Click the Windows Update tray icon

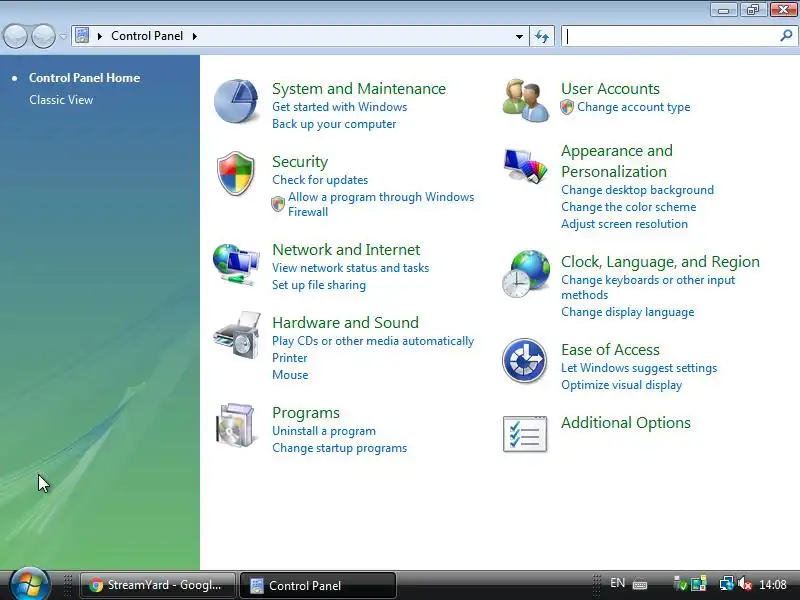[698, 584]
